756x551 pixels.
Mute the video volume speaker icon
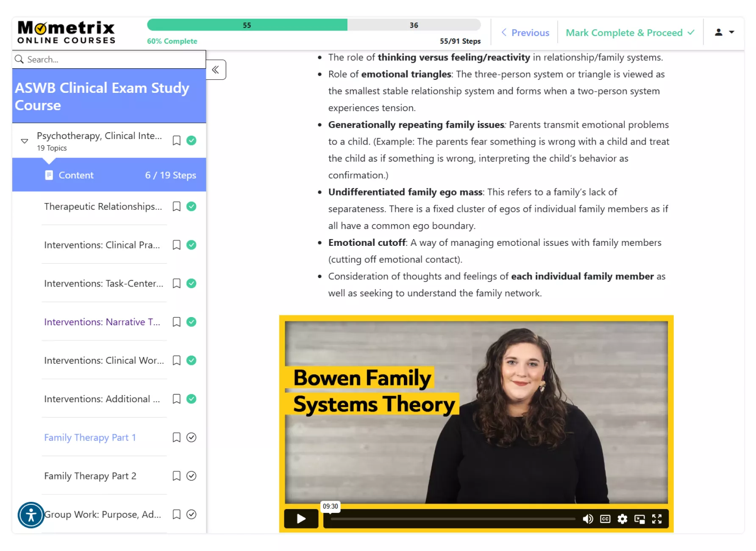(x=588, y=519)
